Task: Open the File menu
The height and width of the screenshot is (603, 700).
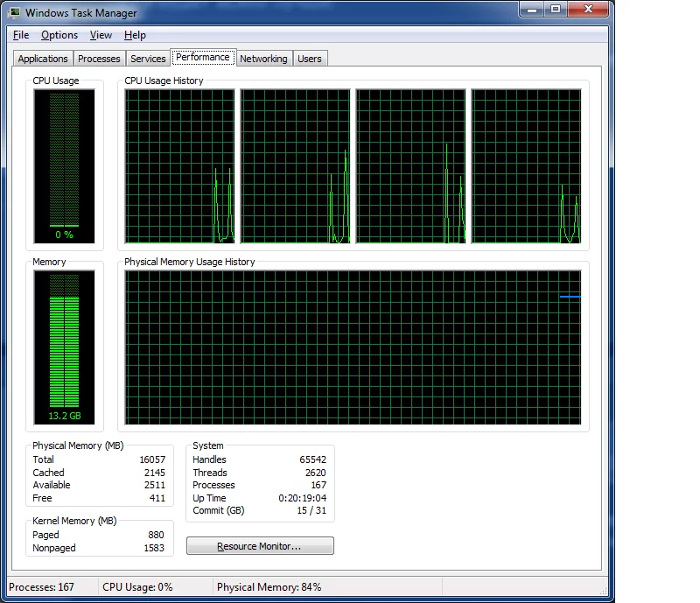Action: [21, 35]
